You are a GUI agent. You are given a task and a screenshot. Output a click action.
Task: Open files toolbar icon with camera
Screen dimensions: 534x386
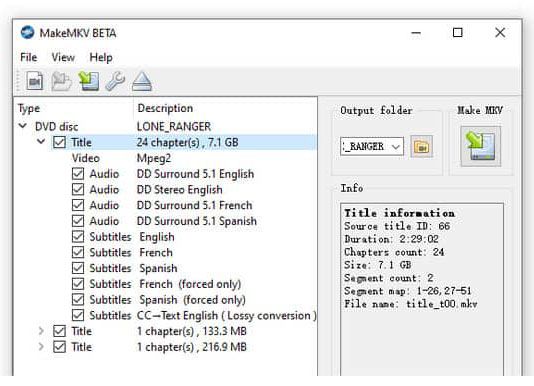coord(35,81)
